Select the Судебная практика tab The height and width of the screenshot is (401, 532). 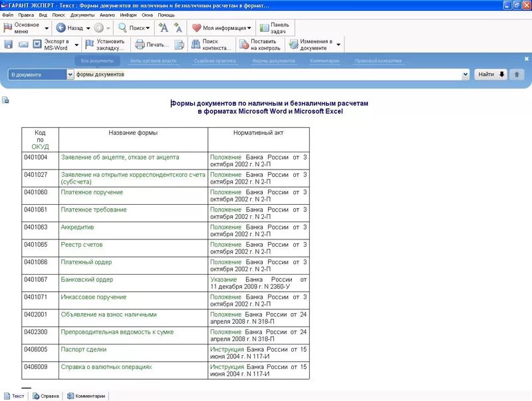tap(215, 61)
